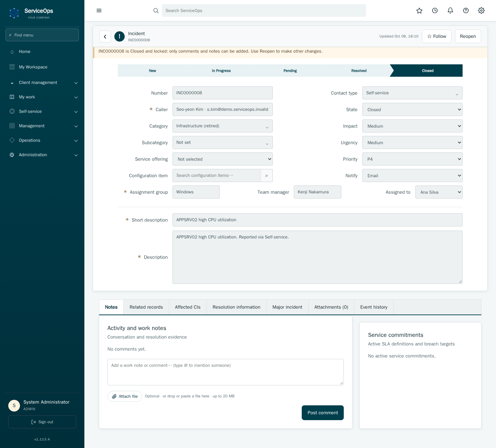Expand the Operations menu
The height and width of the screenshot is (448, 496).
coord(42,140)
